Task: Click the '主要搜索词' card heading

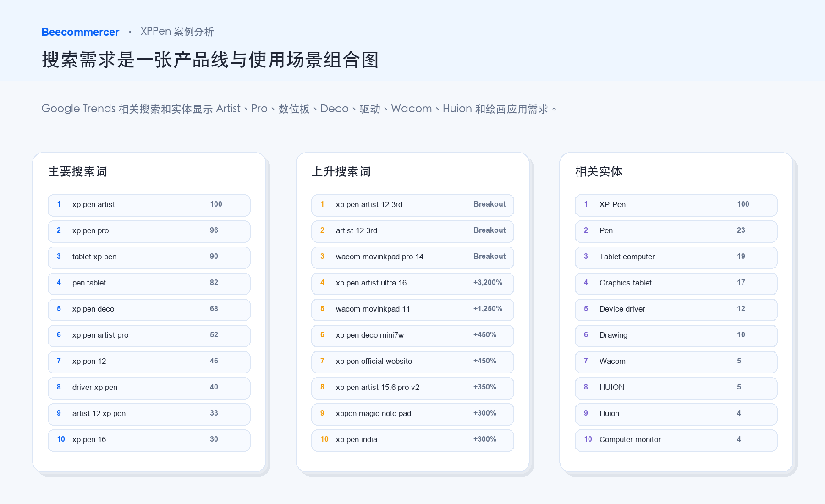Action: [x=78, y=172]
